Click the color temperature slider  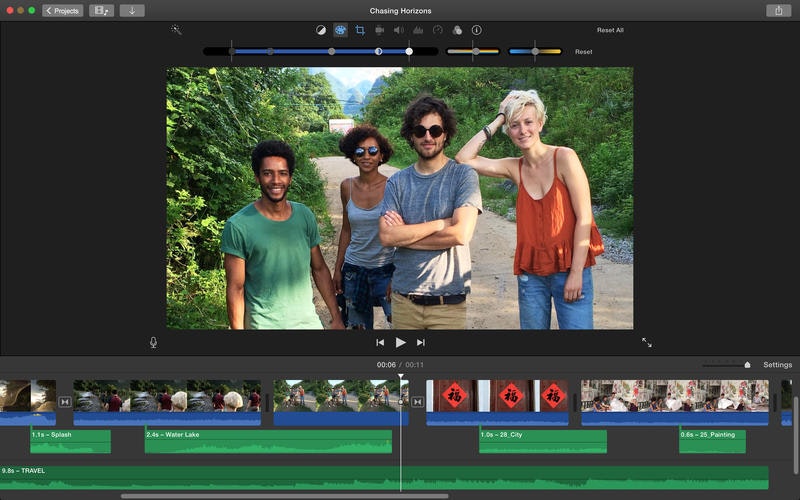tap(535, 51)
